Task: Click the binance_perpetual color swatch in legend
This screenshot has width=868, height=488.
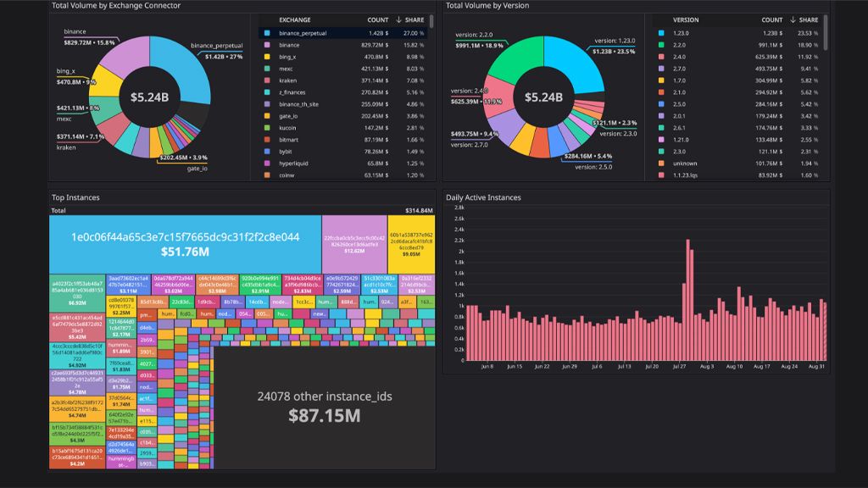Action: point(264,33)
